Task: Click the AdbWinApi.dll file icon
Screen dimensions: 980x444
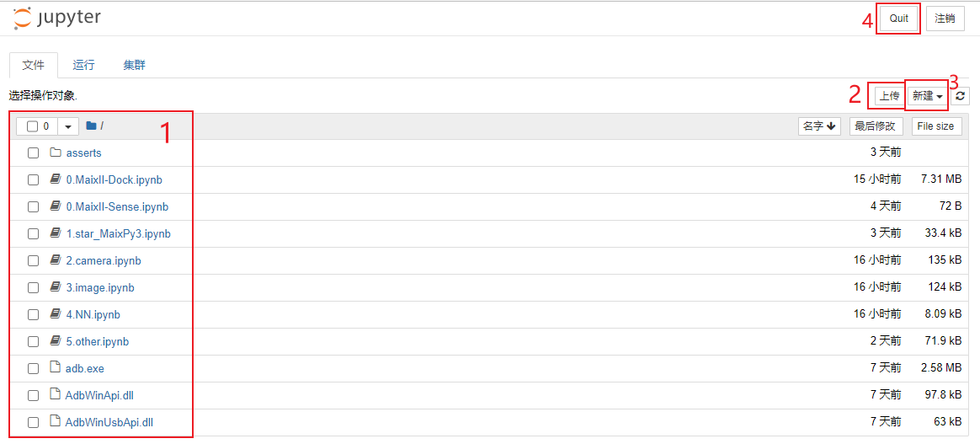Action: (x=56, y=395)
